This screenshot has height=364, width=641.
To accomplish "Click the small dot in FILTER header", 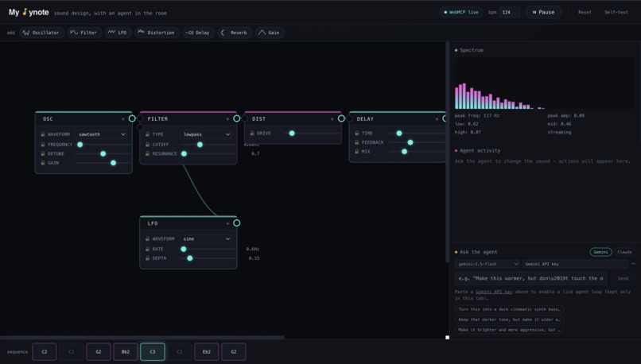I will 227,119.
